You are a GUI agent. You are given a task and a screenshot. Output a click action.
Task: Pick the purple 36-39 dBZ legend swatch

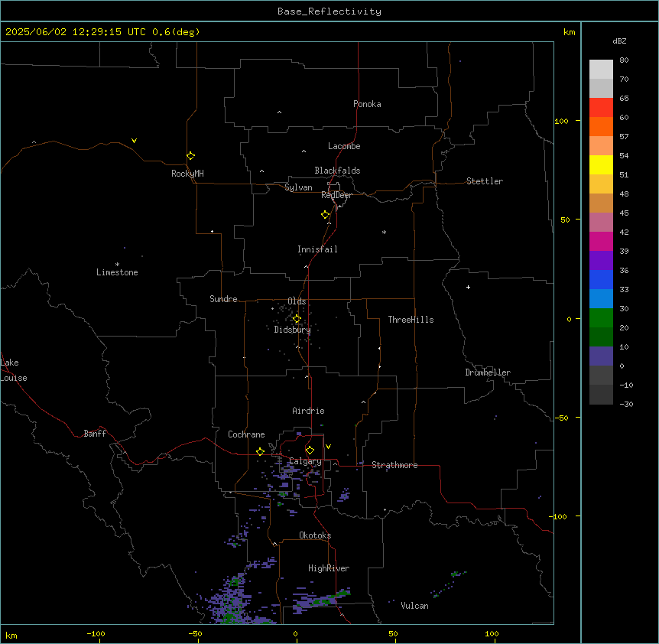click(601, 261)
